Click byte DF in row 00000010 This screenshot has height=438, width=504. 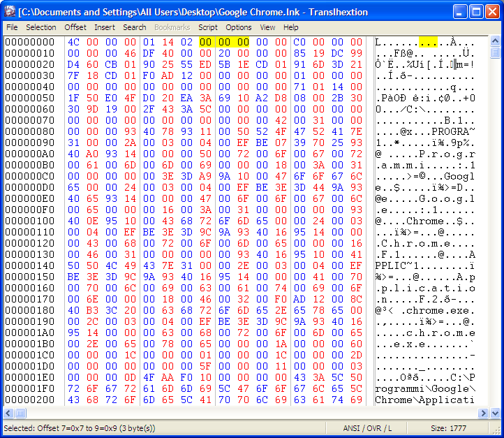pos(149,53)
